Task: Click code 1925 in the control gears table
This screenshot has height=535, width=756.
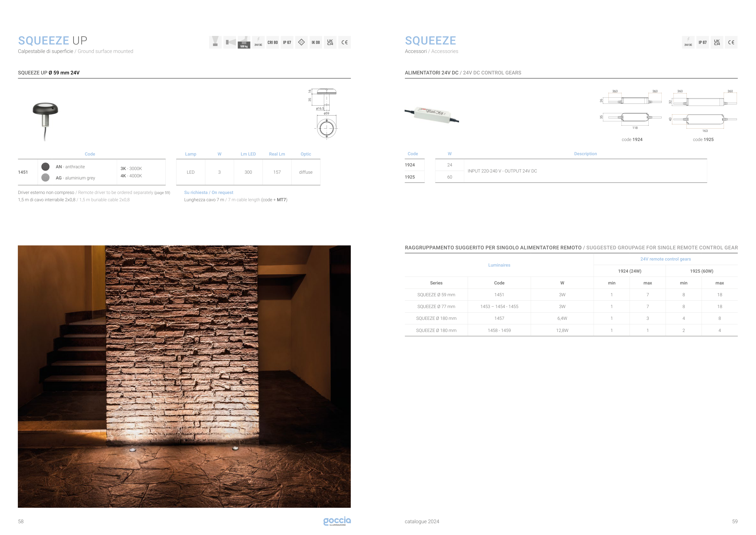Action: click(x=410, y=177)
